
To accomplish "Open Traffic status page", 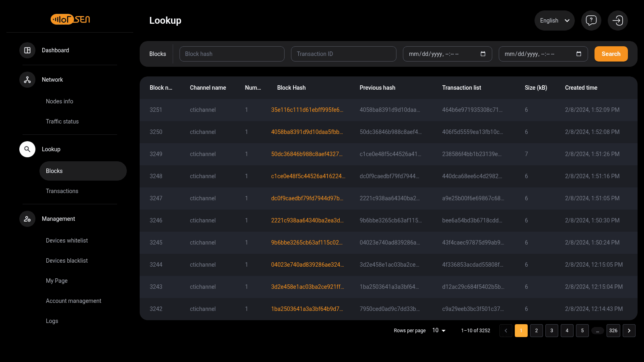I will [x=62, y=121].
